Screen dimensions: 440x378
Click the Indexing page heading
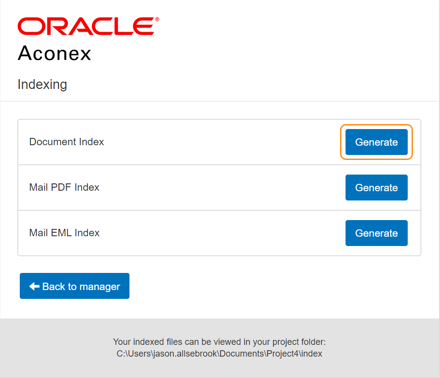(x=42, y=84)
